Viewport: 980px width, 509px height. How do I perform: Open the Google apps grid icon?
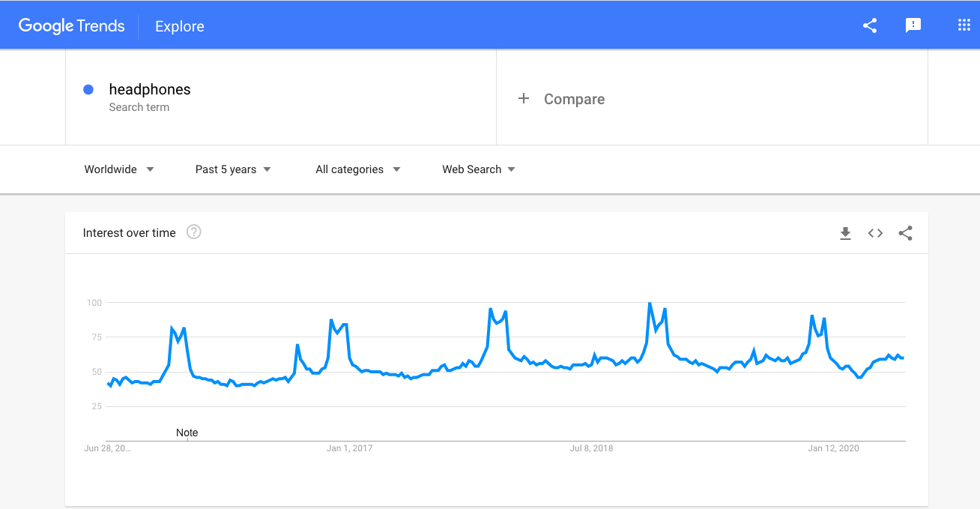pos(964,25)
